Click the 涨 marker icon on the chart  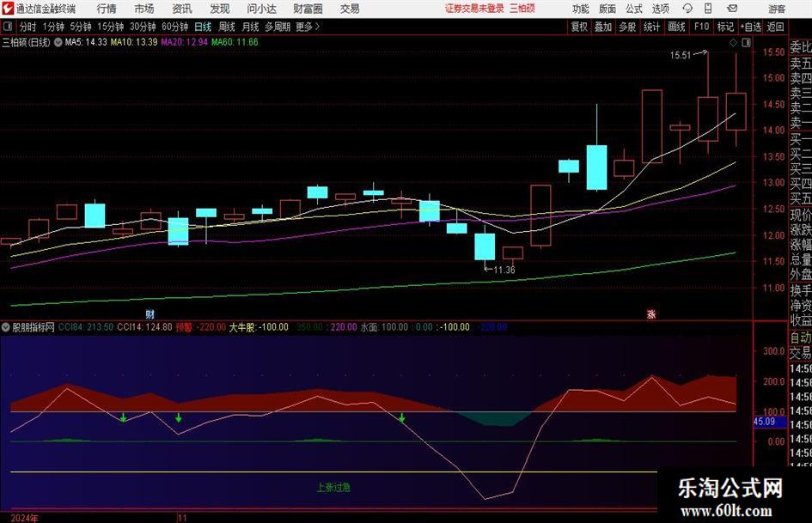tap(651, 313)
